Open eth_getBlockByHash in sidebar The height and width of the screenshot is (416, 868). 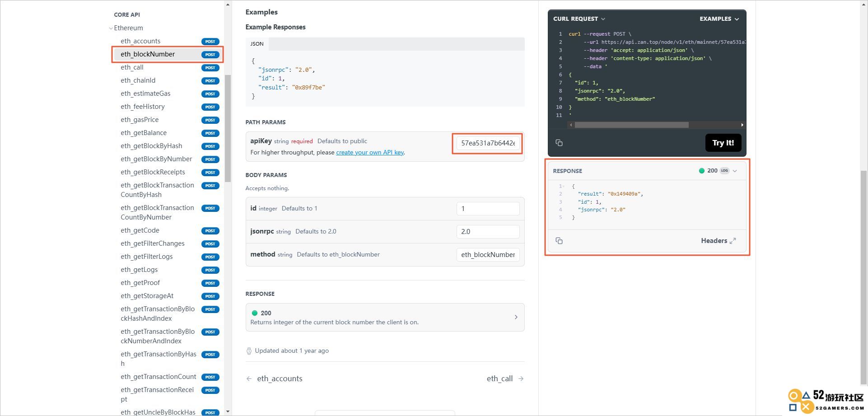pyautogui.click(x=167, y=146)
